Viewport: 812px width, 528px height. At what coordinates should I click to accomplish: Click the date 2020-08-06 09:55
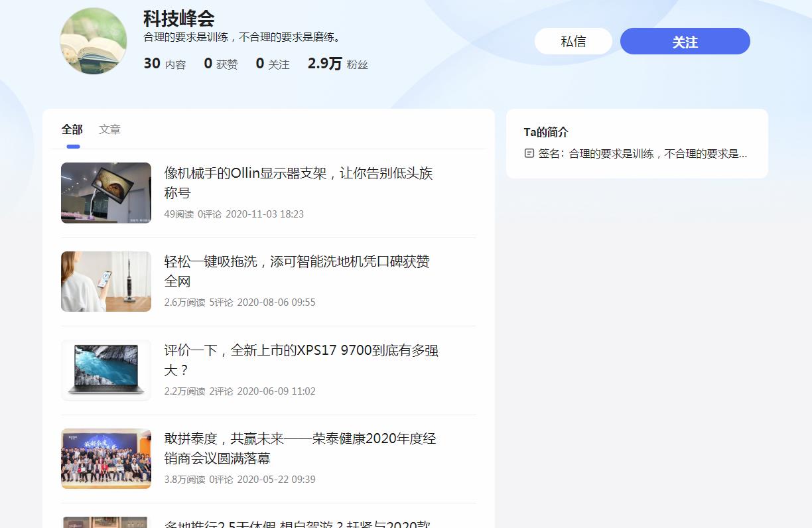(x=276, y=302)
